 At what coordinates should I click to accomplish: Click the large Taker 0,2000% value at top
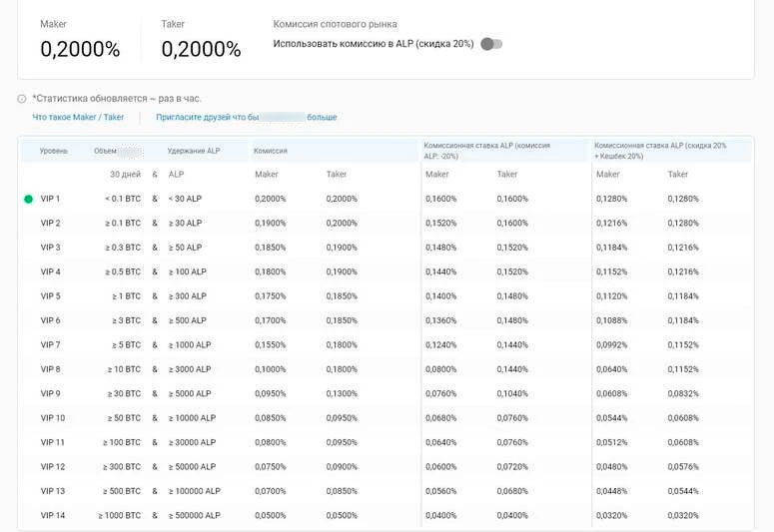[201, 49]
